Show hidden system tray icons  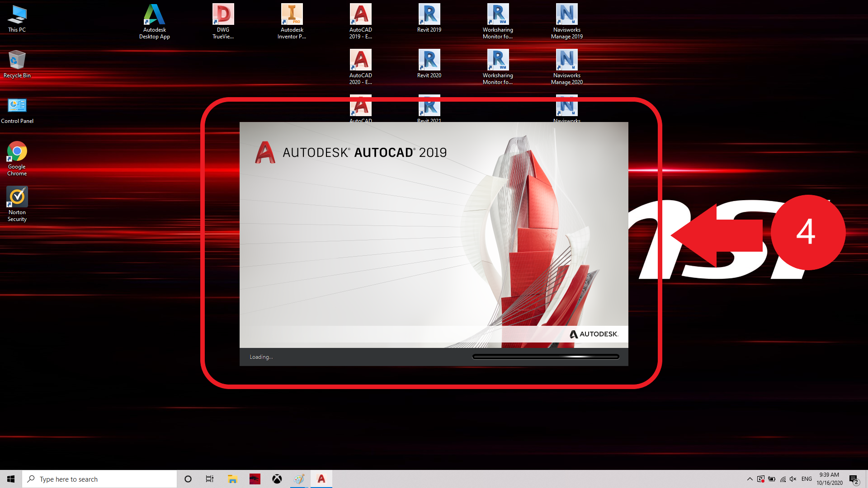(750, 479)
